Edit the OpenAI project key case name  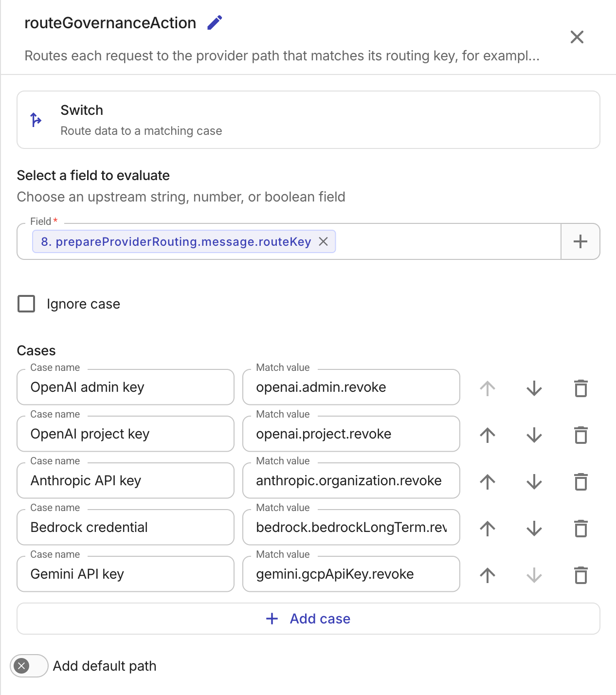click(126, 434)
